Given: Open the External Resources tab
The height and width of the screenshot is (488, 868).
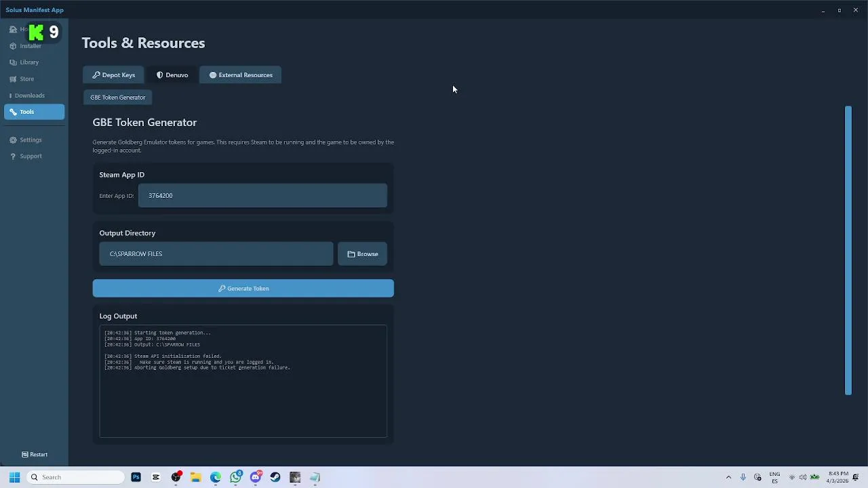Looking at the screenshot, I should tap(241, 75).
